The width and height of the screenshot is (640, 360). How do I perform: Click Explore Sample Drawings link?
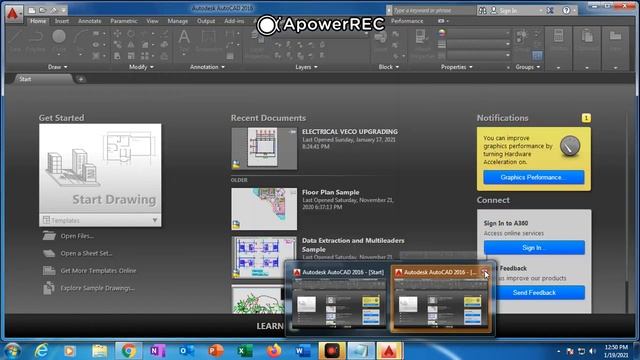[98, 288]
